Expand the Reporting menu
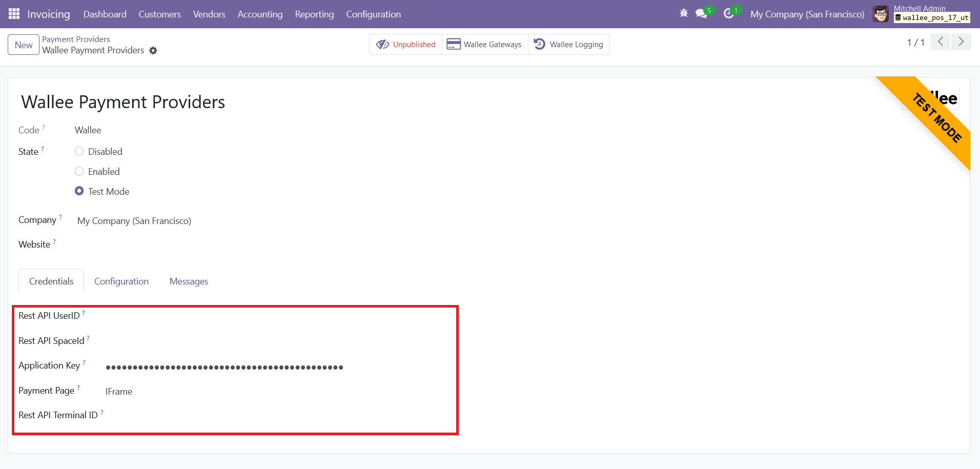980x469 pixels. [314, 14]
